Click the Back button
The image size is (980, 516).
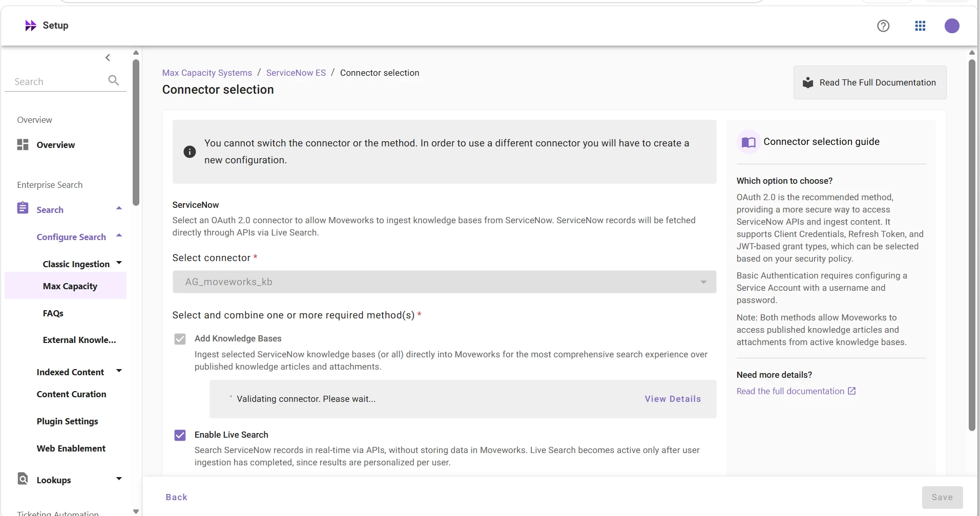click(x=176, y=497)
